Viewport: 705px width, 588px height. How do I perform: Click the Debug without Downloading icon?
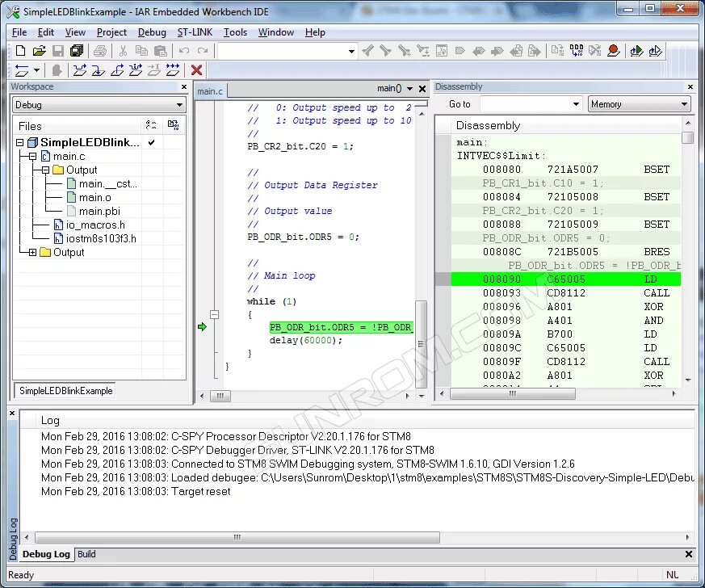click(656, 51)
